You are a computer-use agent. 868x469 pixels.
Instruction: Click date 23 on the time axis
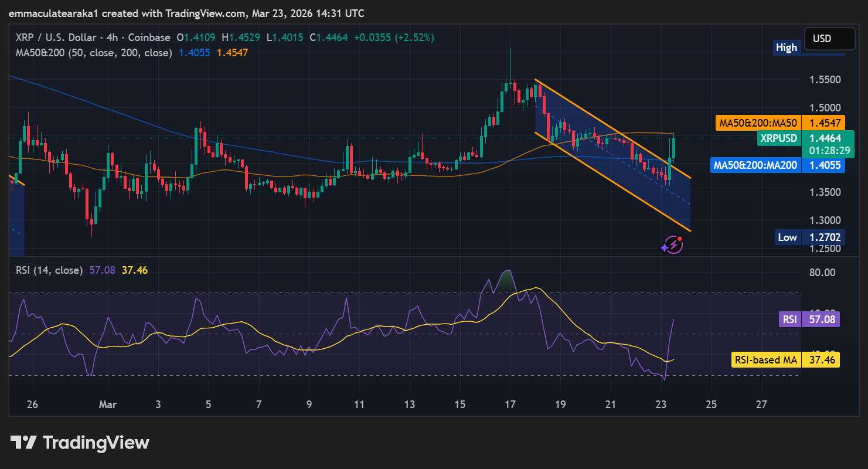coord(661,405)
